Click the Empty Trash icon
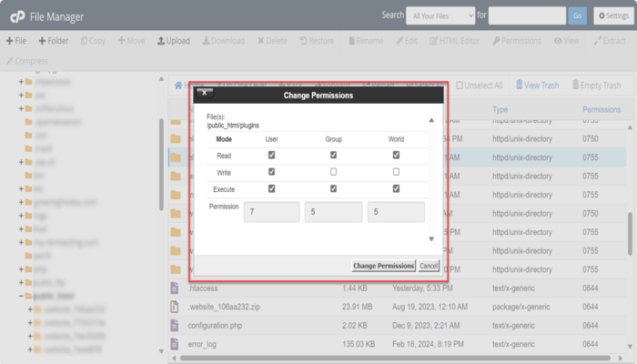The height and width of the screenshot is (364, 637). click(573, 85)
